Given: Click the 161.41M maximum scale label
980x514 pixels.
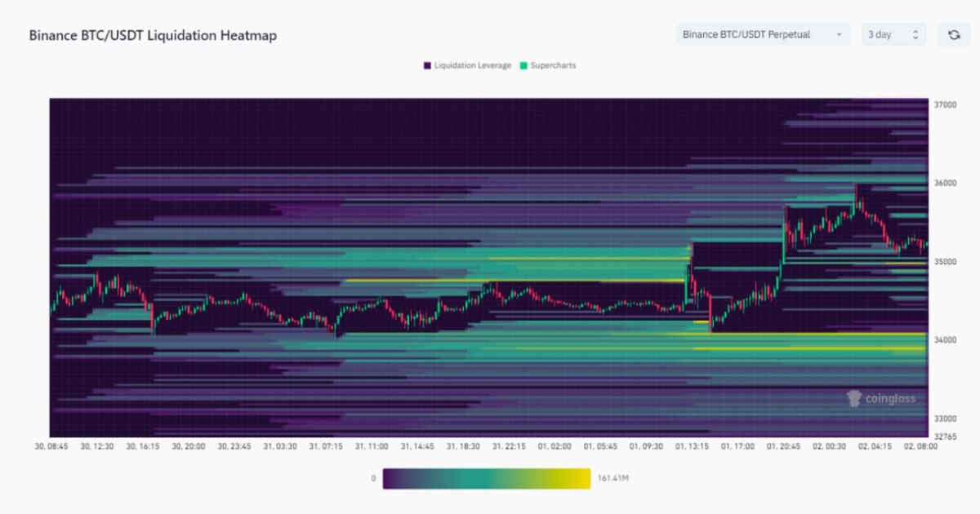Looking at the screenshot, I should (612, 478).
